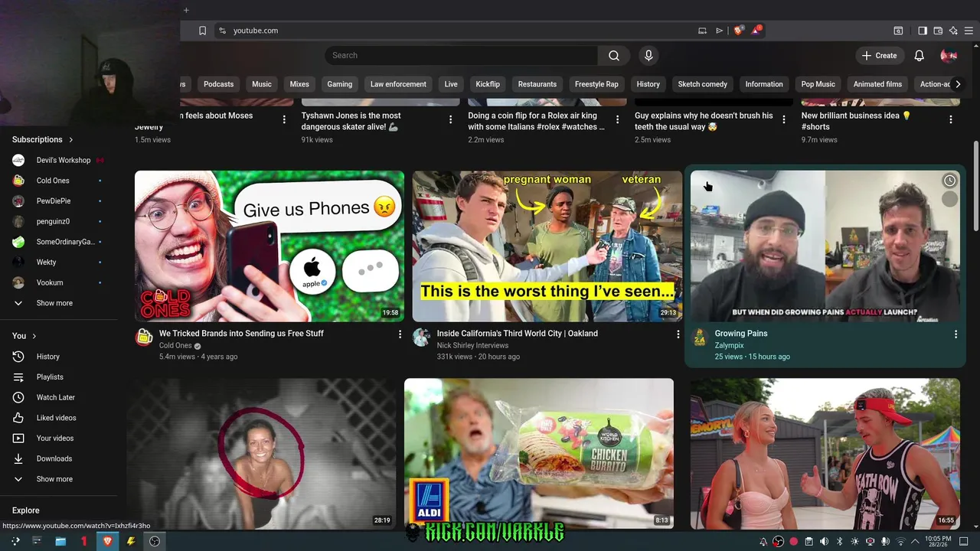Expand the You header chevron

click(x=34, y=336)
